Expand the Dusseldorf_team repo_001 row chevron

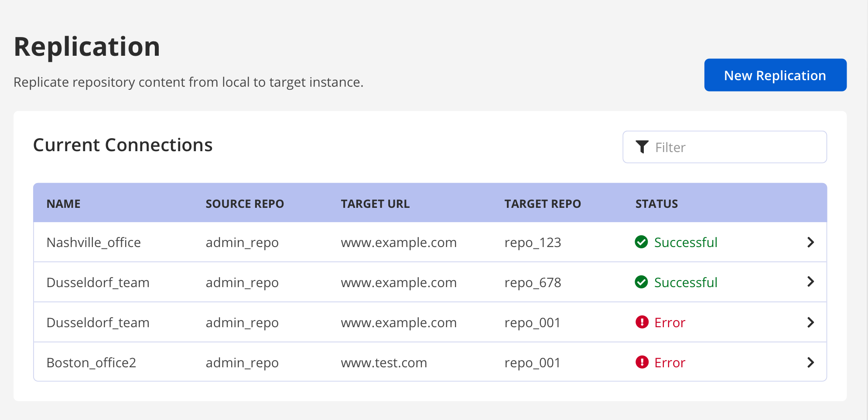click(810, 322)
